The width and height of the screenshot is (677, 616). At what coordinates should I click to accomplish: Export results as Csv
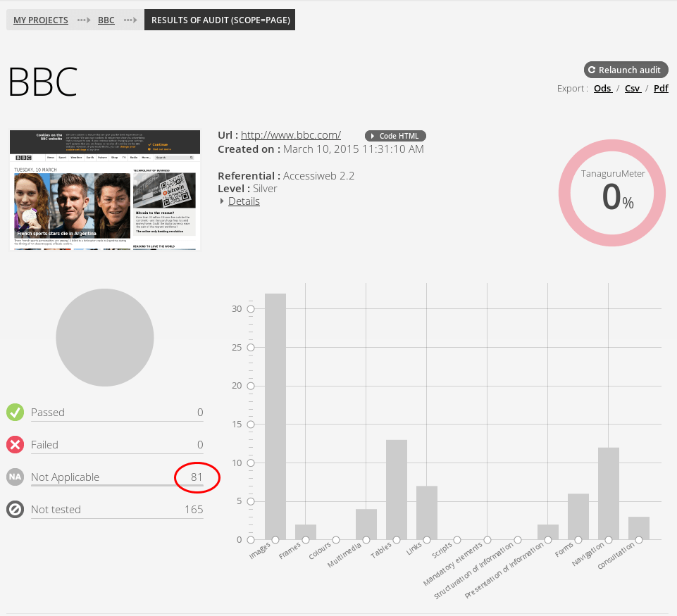pos(633,89)
